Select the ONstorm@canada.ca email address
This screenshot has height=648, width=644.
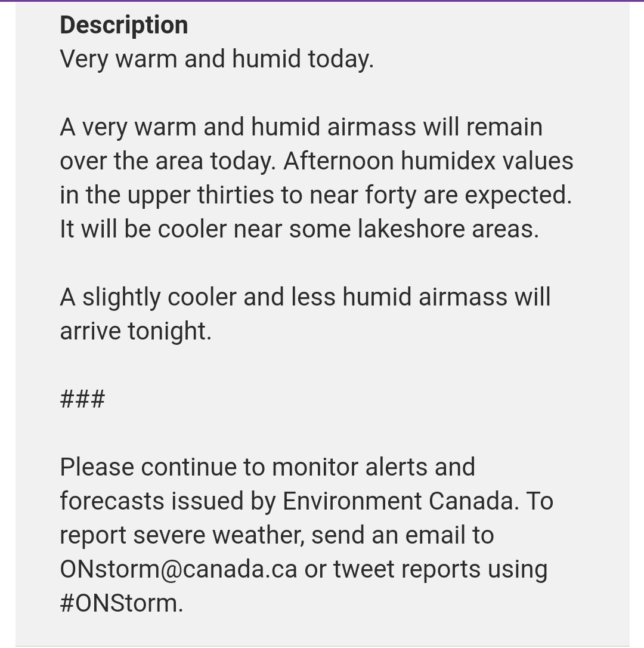coord(178,569)
